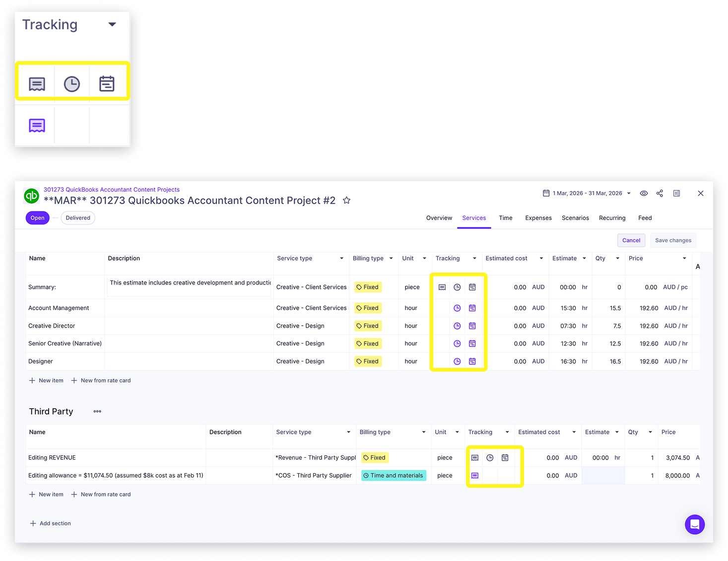728x561 pixels.
Task: Switch to the Recurring tab
Action: tap(612, 218)
